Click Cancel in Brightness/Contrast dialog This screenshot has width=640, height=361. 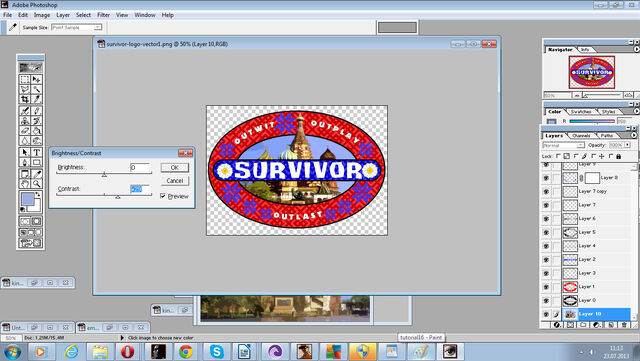pyautogui.click(x=174, y=180)
